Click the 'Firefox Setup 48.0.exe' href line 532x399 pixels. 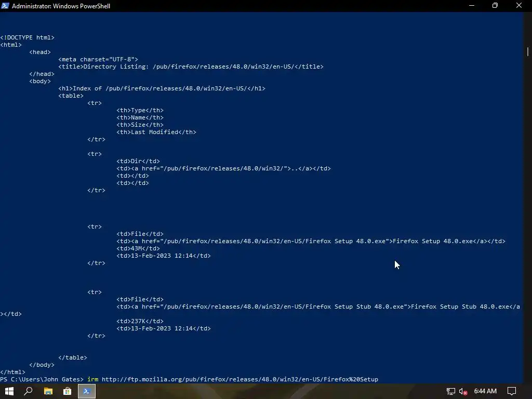[311, 241]
